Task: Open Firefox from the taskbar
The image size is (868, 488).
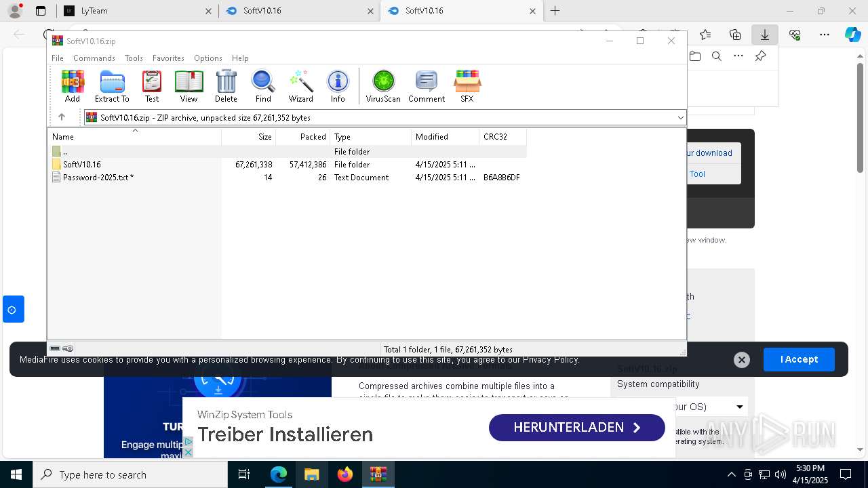Action: coord(345,474)
